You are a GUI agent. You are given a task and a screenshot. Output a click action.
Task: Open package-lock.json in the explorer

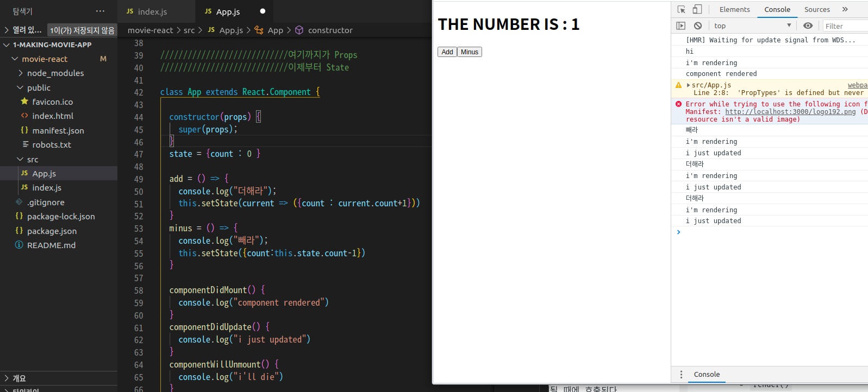(61, 216)
